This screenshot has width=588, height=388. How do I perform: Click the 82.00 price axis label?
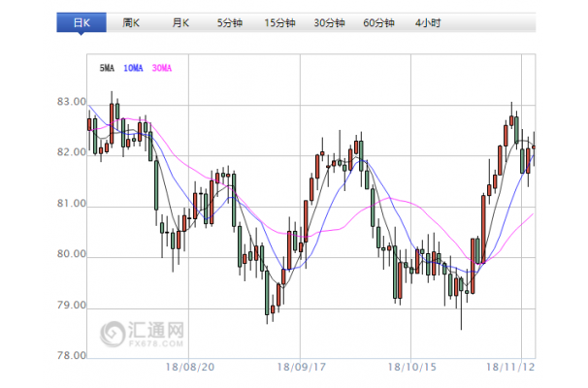pos(72,152)
